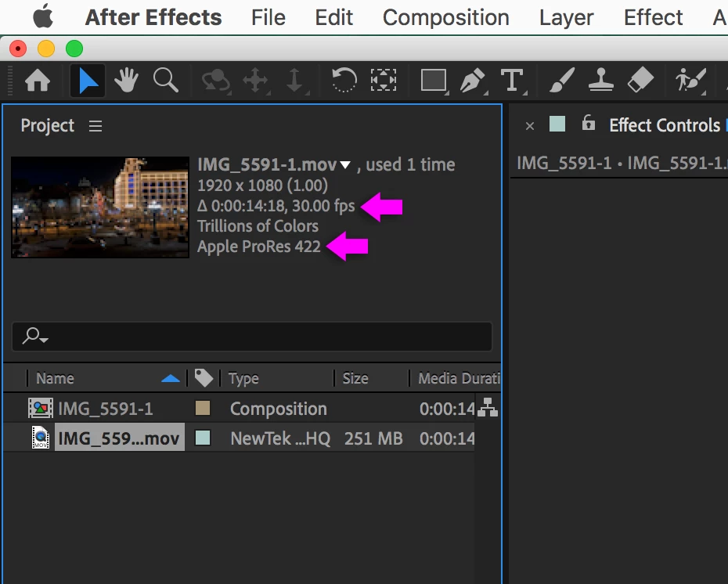Select the Roto Brush tool
This screenshot has height=584, width=728.
(x=690, y=81)
